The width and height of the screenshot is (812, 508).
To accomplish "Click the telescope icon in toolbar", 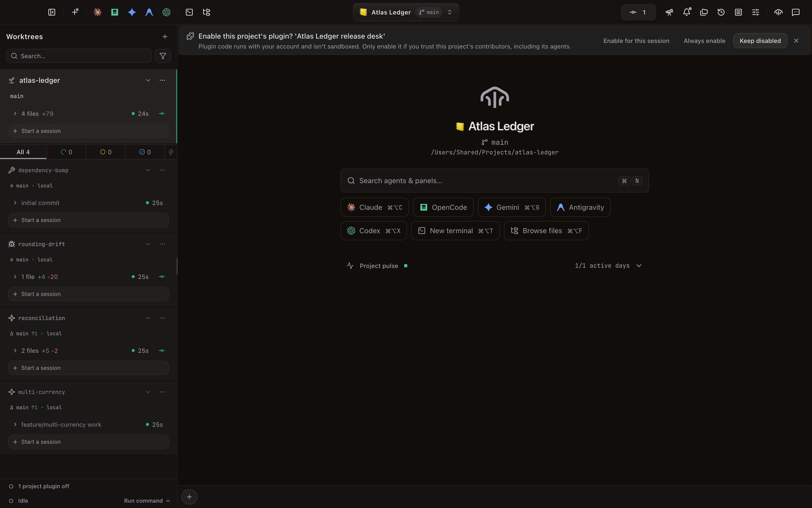I will click(669, 12).
